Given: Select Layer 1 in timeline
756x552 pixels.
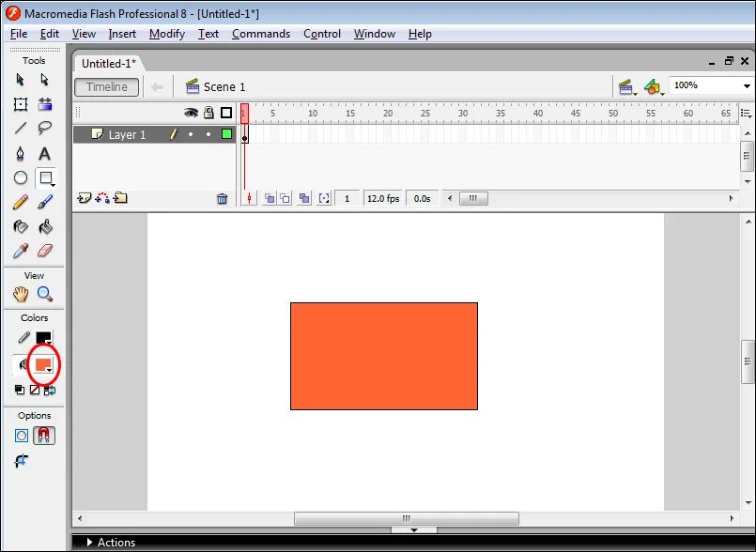Looking at the screenshot, I should [x=127, y=135].
